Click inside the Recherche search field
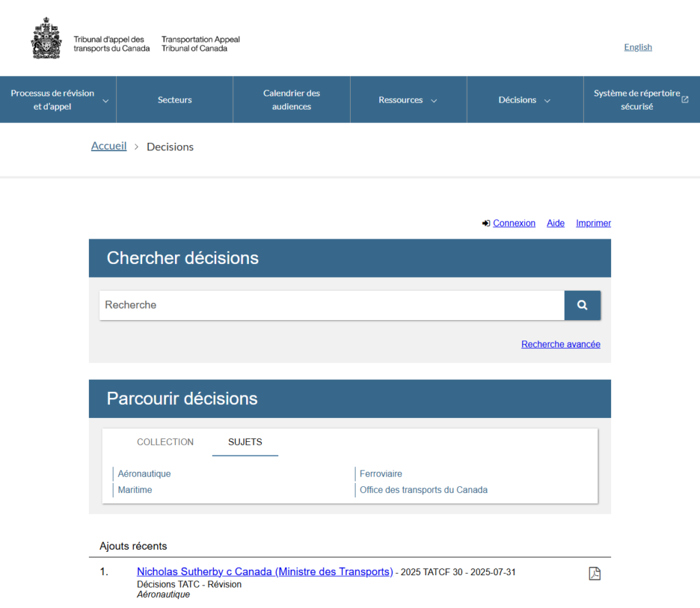The image size is (700, 608). (332, 305)
